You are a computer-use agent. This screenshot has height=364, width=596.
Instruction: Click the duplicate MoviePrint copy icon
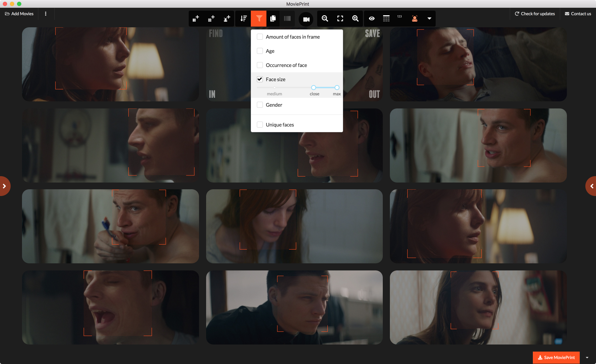tap(273, 18)
